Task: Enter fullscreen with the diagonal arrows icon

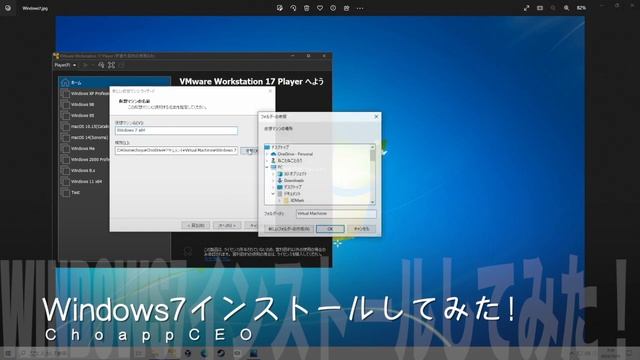Action: coord(527,8)
